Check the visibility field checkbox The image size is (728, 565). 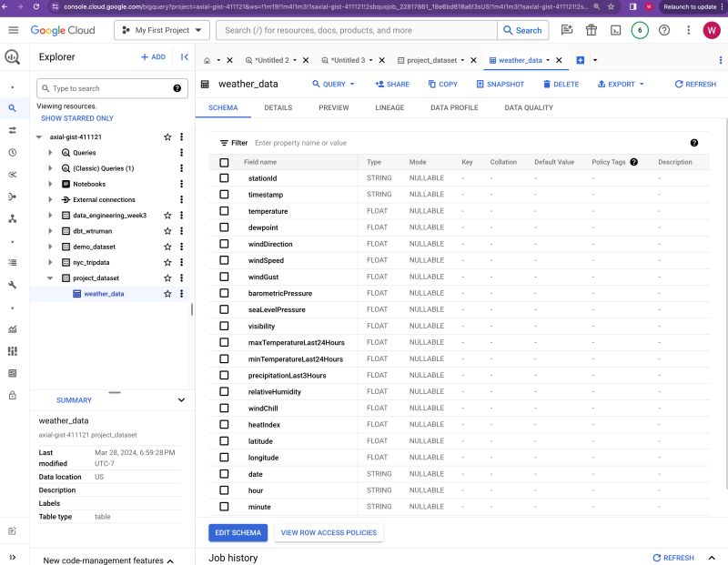[224, 326]
